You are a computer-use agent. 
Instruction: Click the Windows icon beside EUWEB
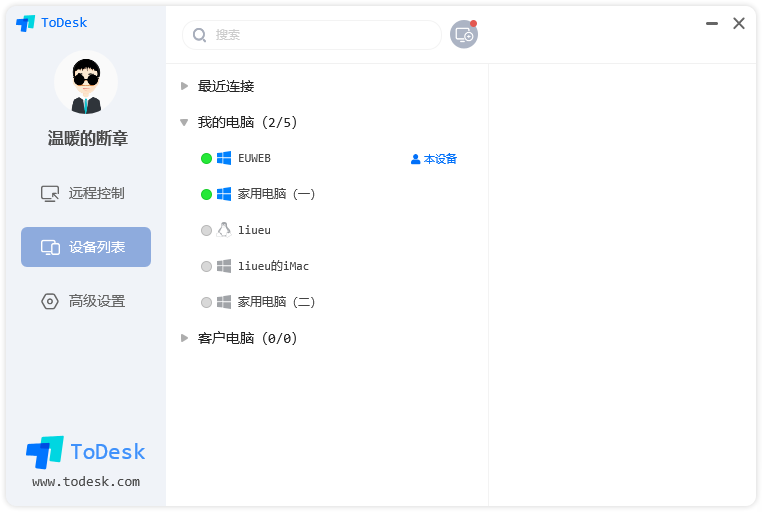(224, 158)
